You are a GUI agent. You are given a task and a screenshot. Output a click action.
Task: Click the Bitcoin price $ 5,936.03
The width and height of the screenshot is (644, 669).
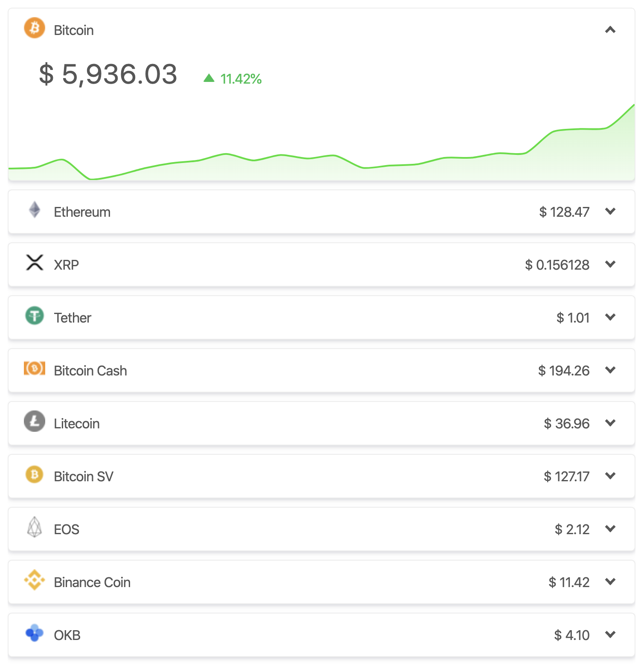tap(108, 74)
